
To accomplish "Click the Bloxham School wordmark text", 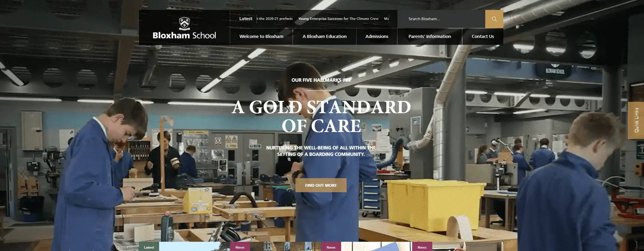I will click(184, 35).
